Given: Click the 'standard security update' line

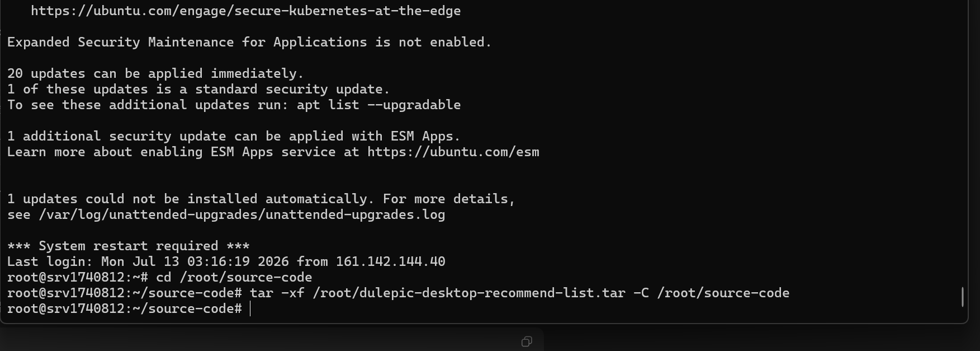Looking at the screenshot, I should pyautogui.click(x=198, y=89).
